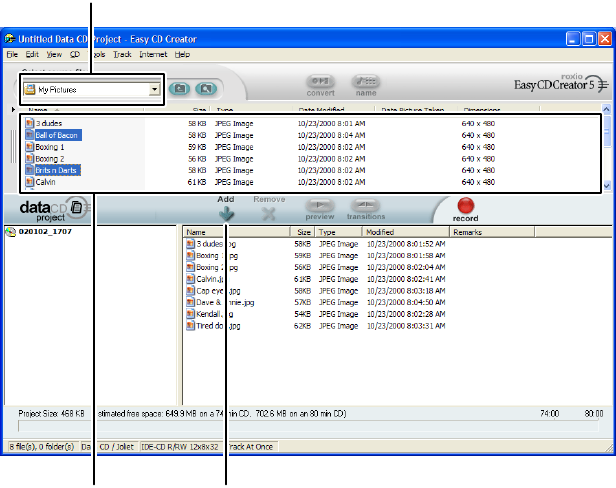Click the source list scroll up arrow
The width and height of the screenshot is (616, 488).
coord(607,109)
